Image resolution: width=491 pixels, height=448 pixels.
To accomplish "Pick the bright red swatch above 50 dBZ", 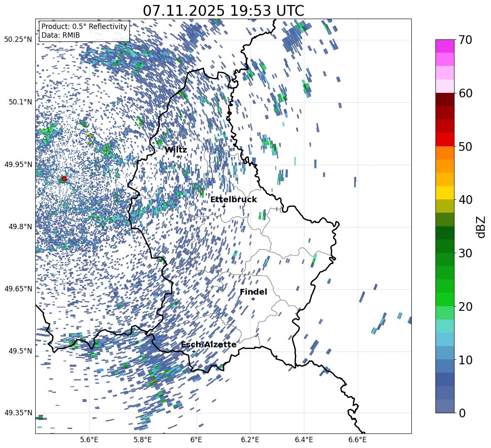I will [x=445, y=140].
